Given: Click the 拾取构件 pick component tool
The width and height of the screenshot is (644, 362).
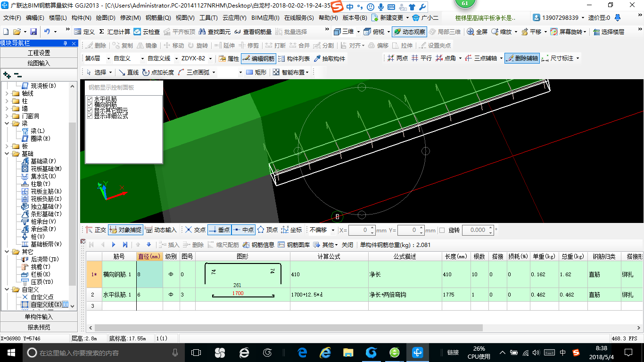Looking at the screenshot, I should [329, 58].
